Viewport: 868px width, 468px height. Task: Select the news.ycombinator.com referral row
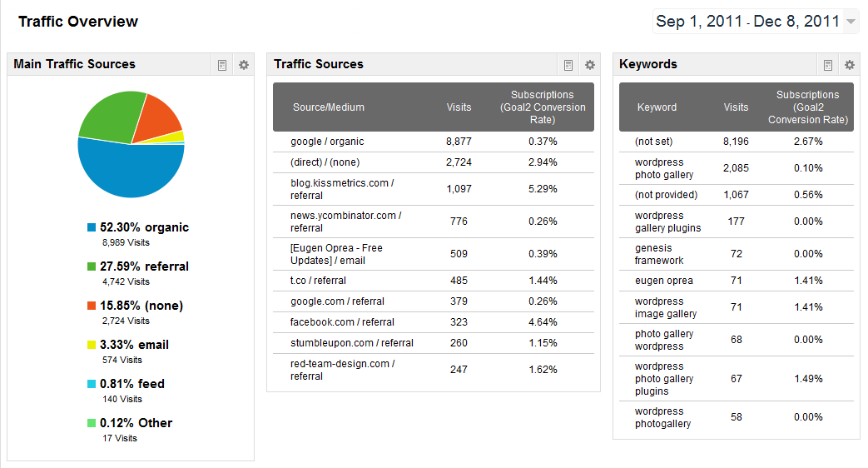coord(345,222)
